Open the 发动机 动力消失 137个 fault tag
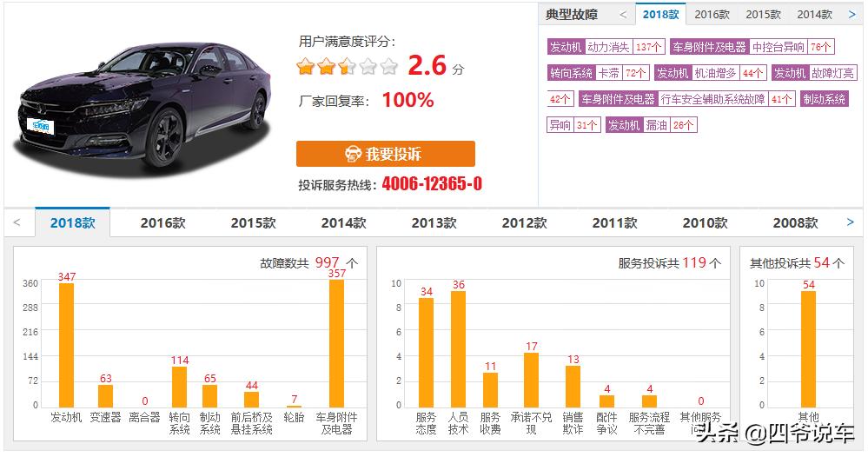 point(606,47)
